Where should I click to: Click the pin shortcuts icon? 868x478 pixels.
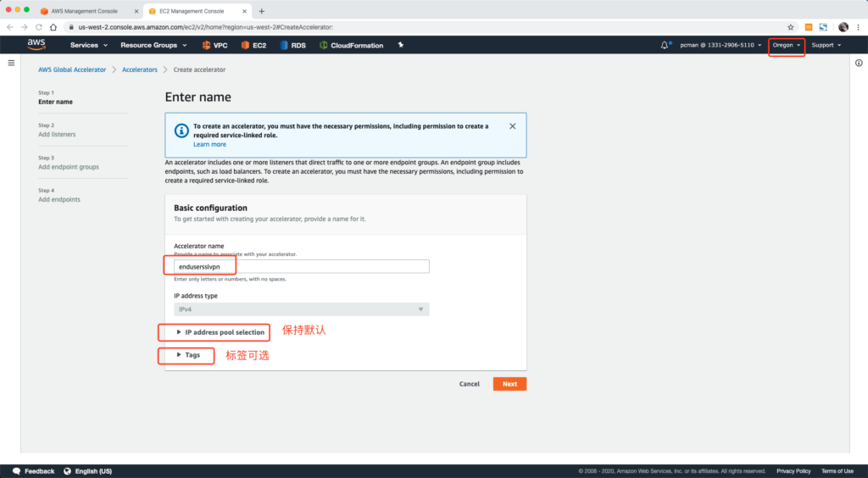pos(400,45)
